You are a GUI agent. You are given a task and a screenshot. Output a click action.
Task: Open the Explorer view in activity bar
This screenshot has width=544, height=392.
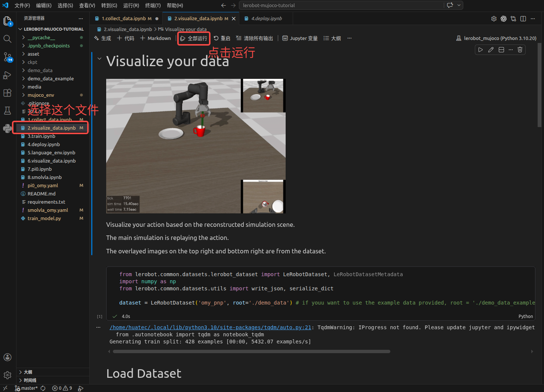coord(7,21)
